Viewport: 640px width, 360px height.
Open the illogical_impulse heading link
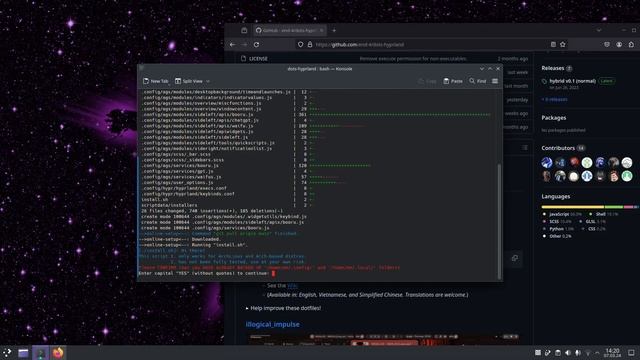[272, 324]
